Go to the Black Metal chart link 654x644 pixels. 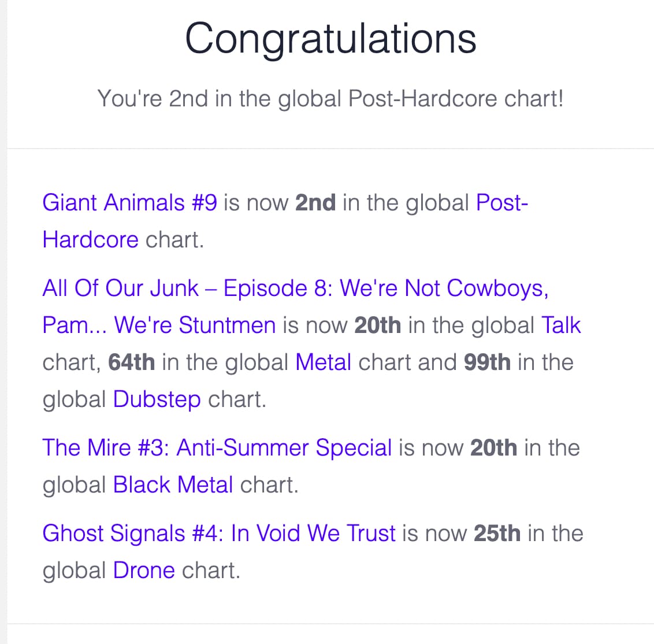(x=173, y=485)
